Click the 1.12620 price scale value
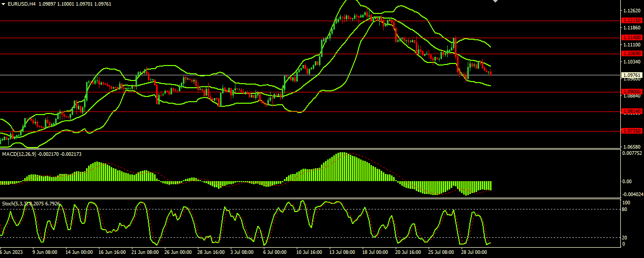 click(632, 10)
